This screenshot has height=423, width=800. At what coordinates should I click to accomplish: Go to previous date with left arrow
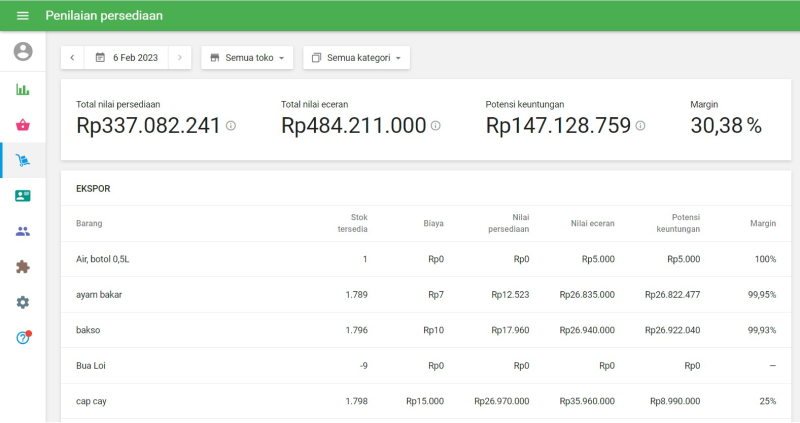pyautogui.click(x=72, y=58)
